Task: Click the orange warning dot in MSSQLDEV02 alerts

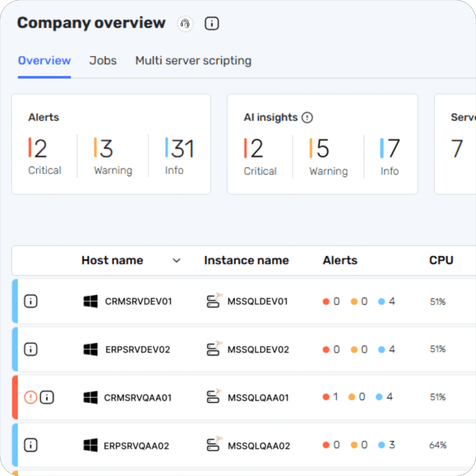Action: [x=354, y=349]
